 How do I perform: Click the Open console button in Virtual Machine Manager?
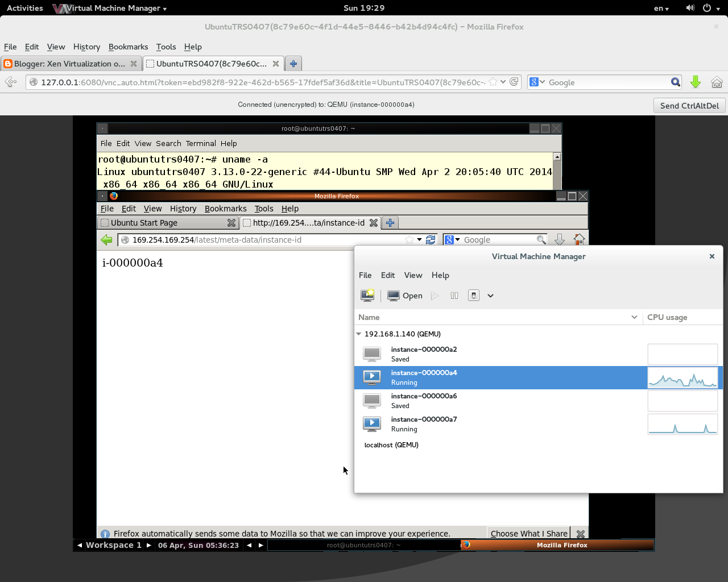pos(405,296)
